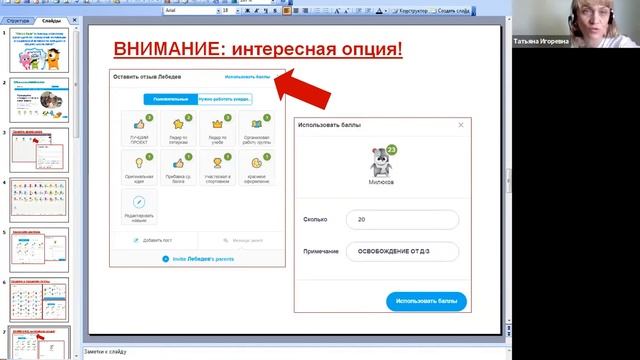Click Татьяна Игоревна video tile
This screenshot has height=360, width=640.
(576, 24)
